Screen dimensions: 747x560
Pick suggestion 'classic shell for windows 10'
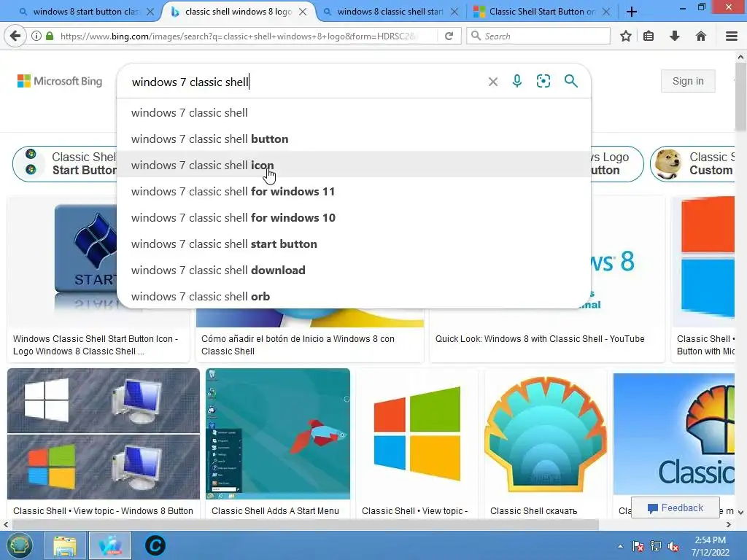click(354, 217)
